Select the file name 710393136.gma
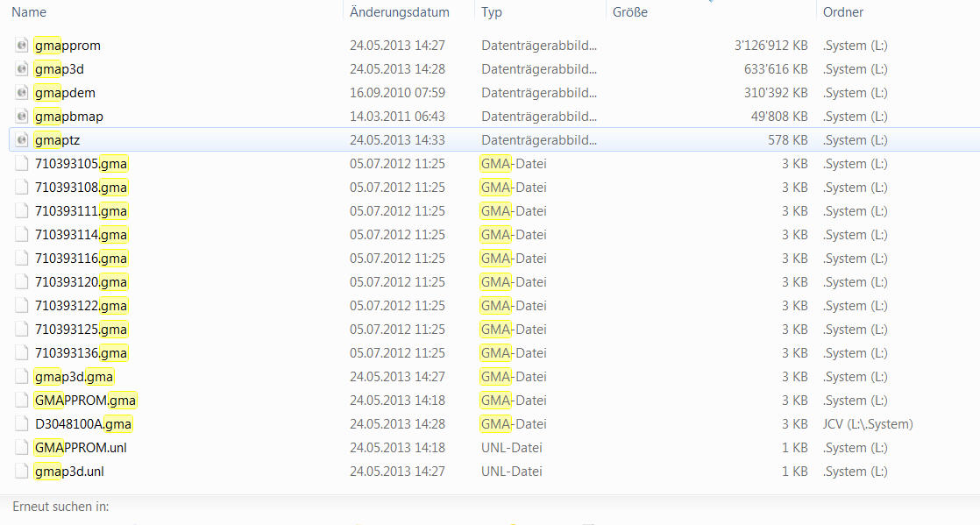The height and width of the screenshot is (525, 980). (82, 353)
